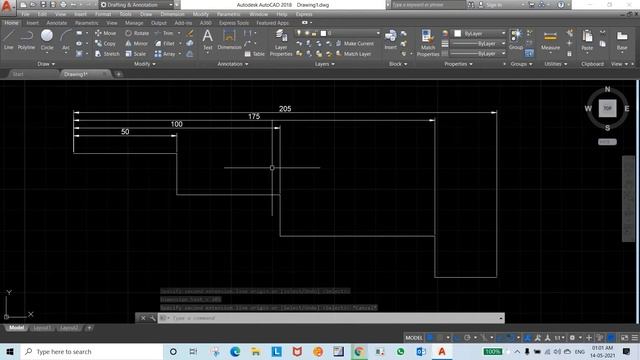Select the Text annotation tool
This screenshot has width=640, height=360.
point(207,40)
